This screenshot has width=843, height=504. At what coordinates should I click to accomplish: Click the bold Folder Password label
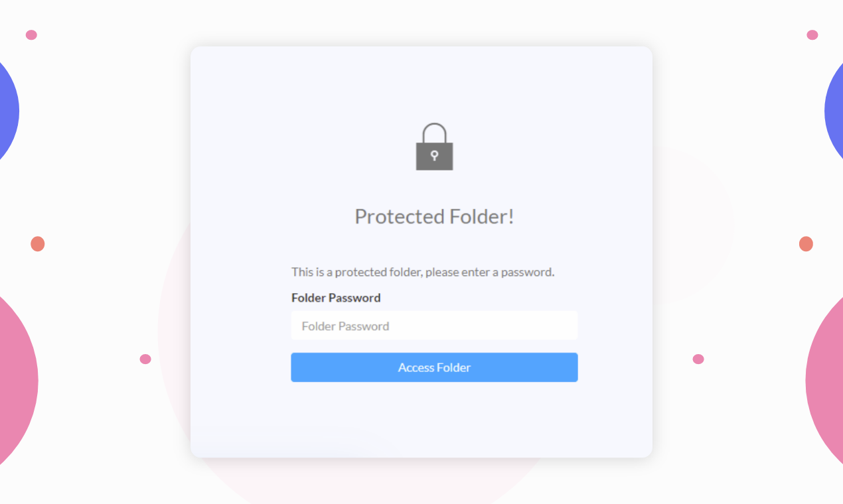tap(336, 298)
